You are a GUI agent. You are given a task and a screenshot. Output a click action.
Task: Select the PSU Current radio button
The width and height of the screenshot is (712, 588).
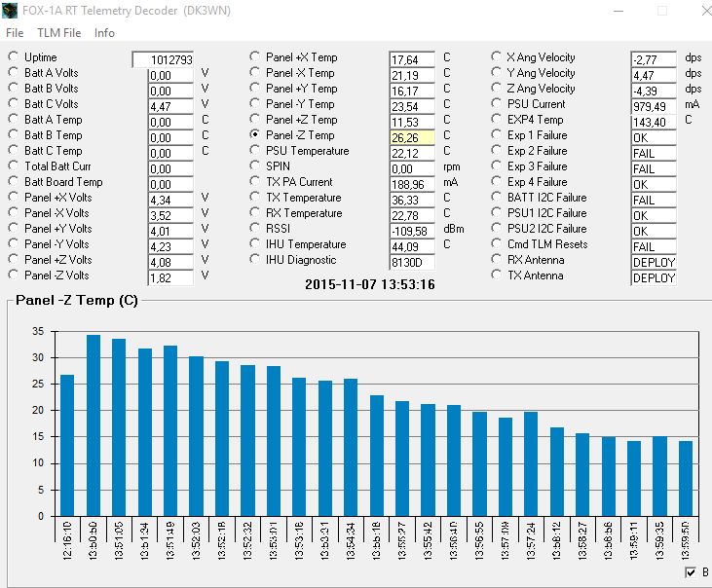tap(497, 103)
